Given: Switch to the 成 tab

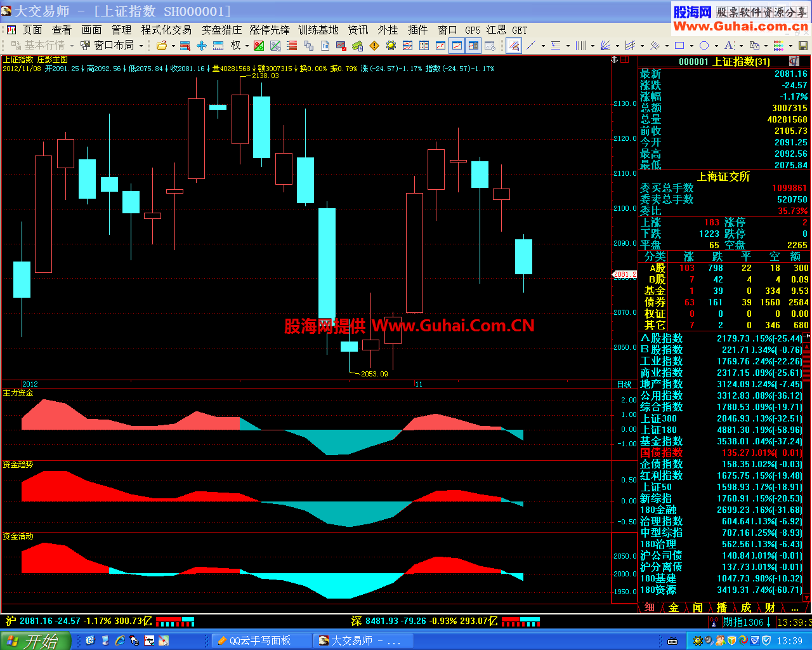Looking at the screenshot, I should point(746,607).
